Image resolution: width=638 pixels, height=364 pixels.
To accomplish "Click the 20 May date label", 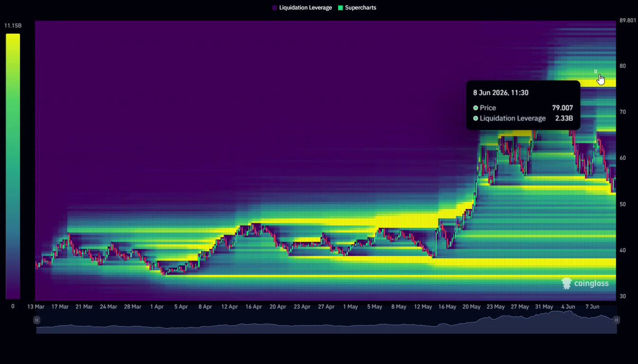I will pyautogui.click(x=471, y=307).
